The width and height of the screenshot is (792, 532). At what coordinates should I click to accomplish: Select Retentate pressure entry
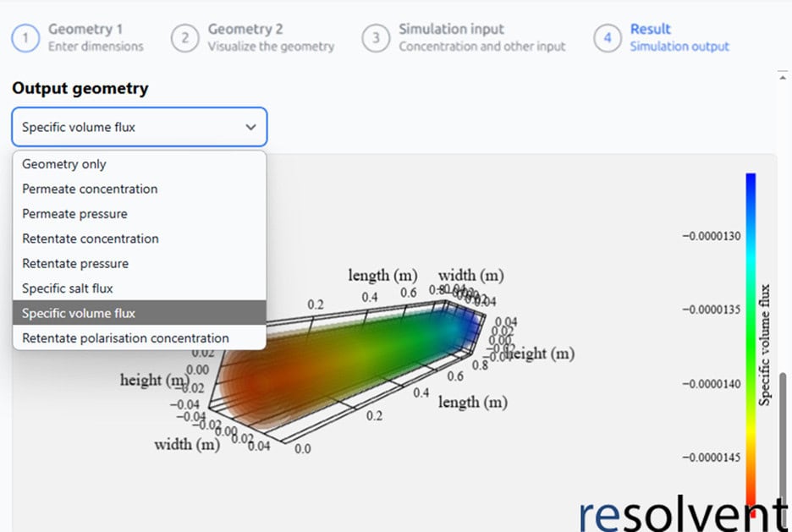click(x=75, y=263)
